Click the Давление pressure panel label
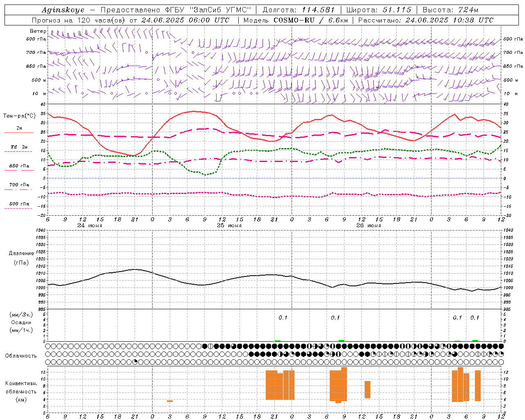525x420 pixels. point(21,253)
